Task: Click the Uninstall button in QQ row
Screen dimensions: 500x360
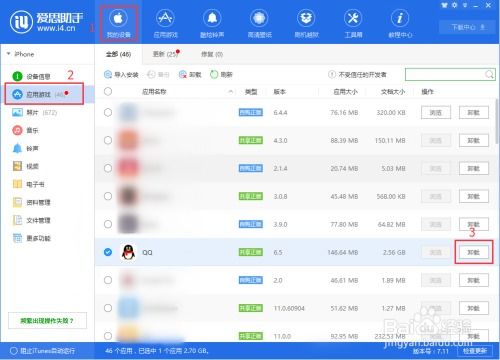Action: coord(473,252)
